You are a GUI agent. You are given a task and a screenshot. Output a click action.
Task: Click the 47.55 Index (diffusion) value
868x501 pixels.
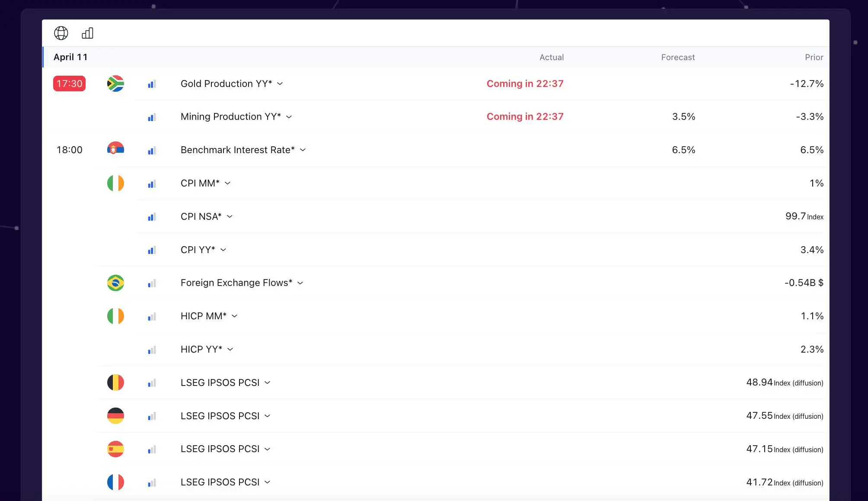pos(785,416)
